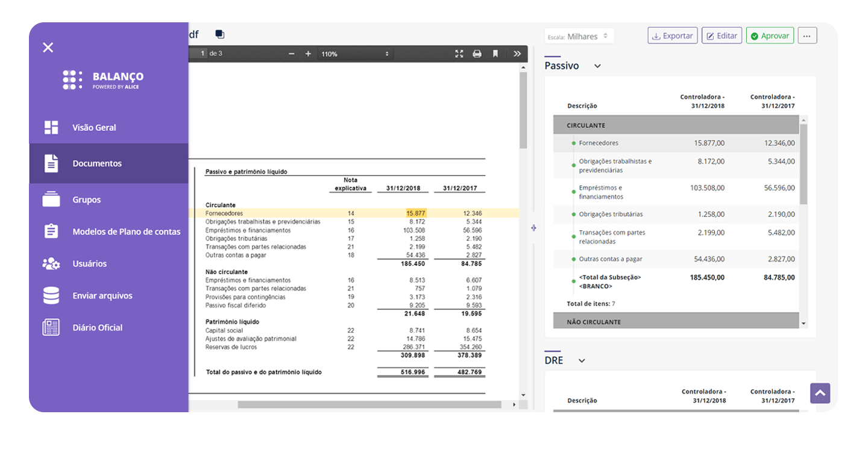
Task: Open Diário Oficial via its newspaper icon
Action: coord(51,327)
